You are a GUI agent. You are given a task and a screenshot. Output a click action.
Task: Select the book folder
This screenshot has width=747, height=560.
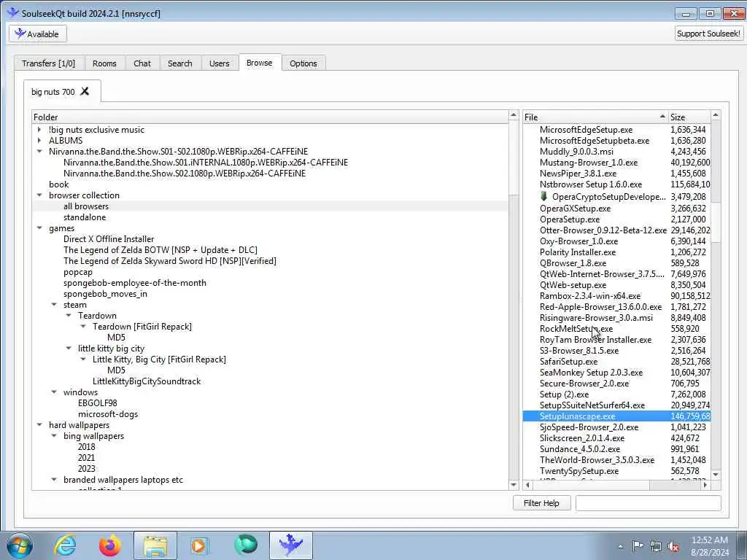(58, 184)
